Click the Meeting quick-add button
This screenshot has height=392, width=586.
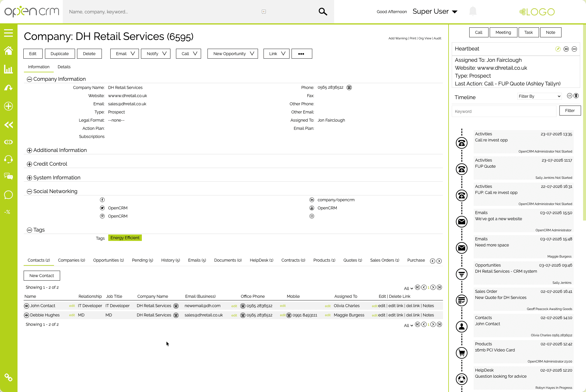click(x=503, y=32)
